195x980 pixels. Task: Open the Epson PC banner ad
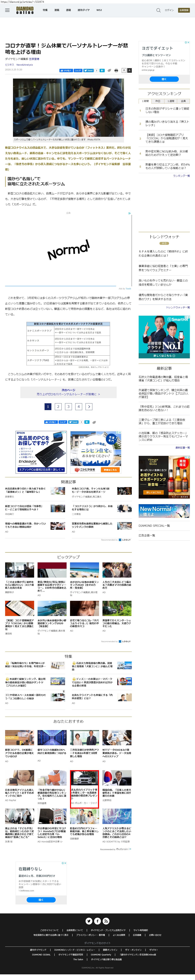(41, 452)
